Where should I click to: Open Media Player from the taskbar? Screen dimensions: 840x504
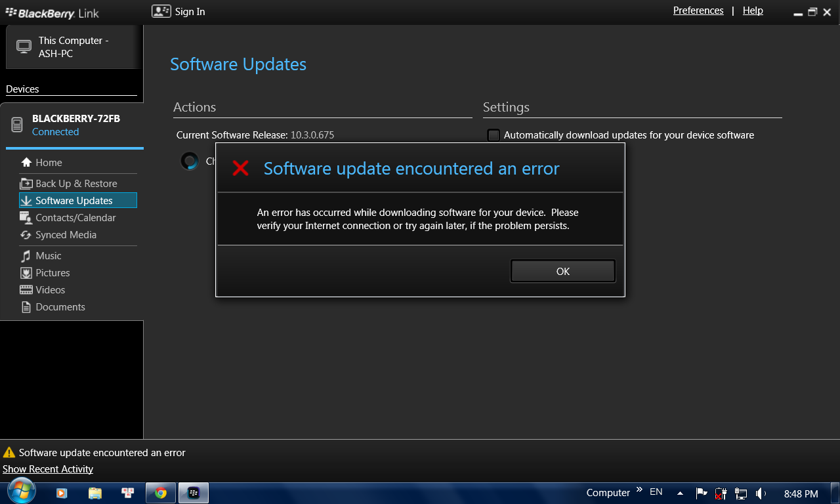coord(61,493)
